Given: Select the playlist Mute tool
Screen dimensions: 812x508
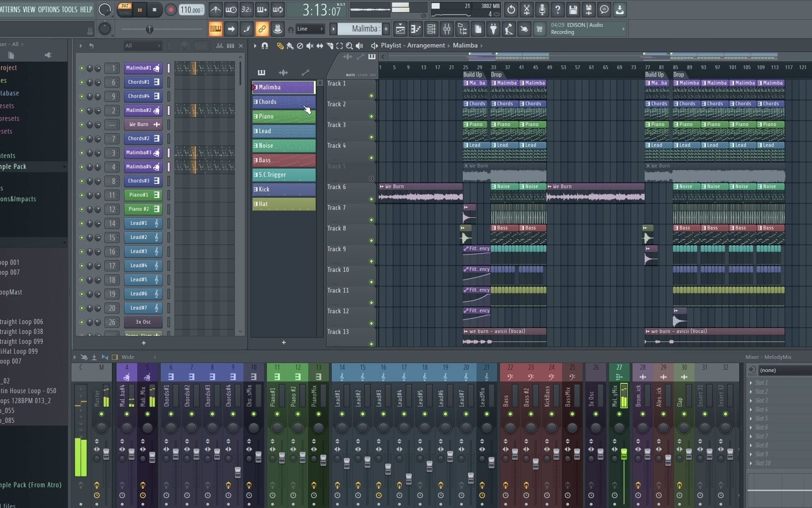Looking at the screenshot, I should pos(310,46).
